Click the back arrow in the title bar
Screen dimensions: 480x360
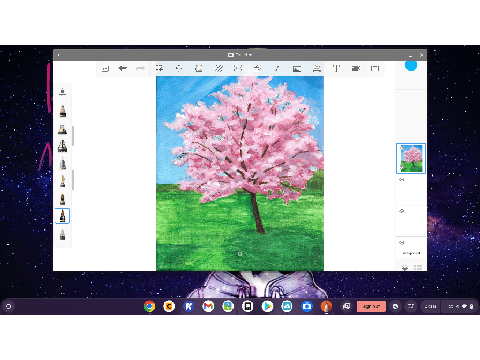coord(59,55)
